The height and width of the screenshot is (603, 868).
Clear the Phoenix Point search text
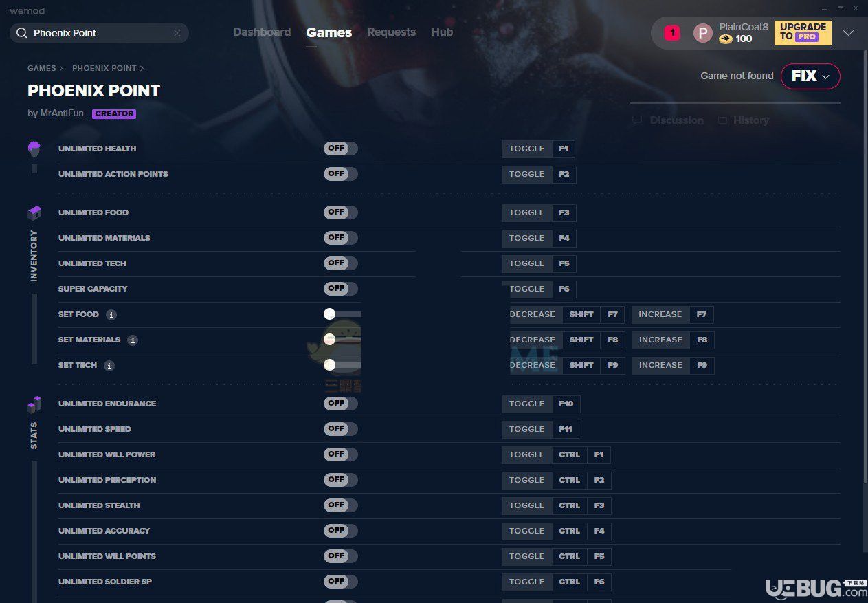(177, 33)
